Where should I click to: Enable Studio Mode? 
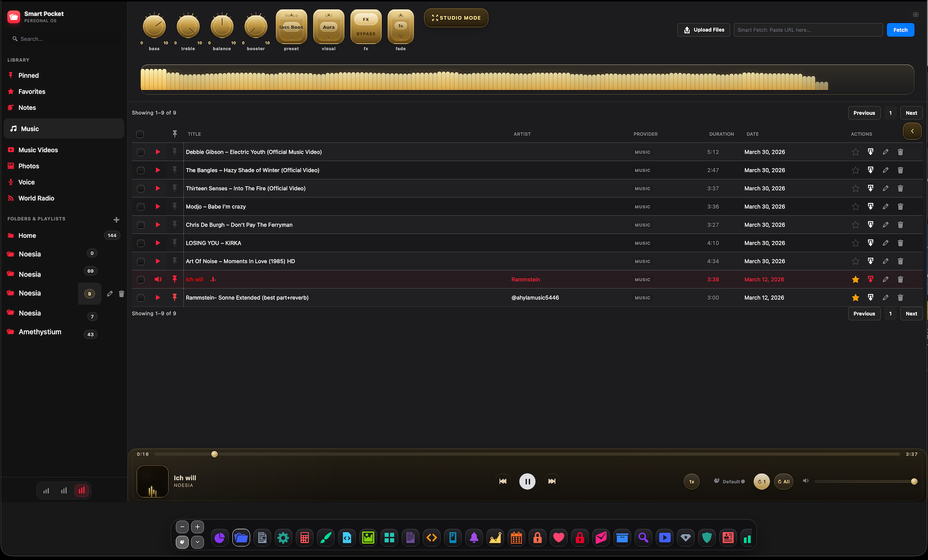(x=456, y=18)
